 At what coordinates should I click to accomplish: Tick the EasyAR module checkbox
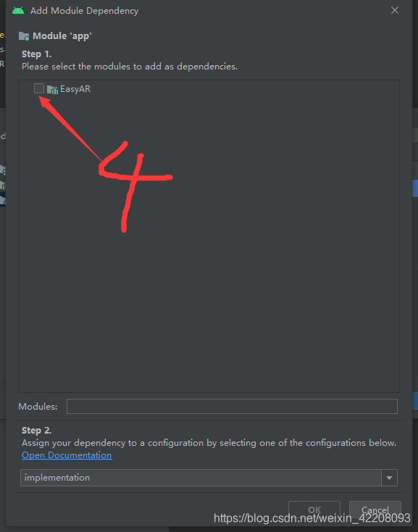[39, 88]
